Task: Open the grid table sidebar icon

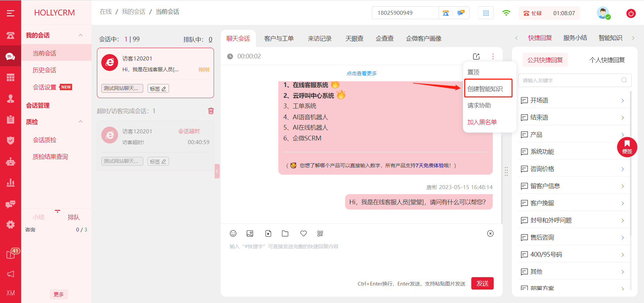Action: tap(10, 78)
